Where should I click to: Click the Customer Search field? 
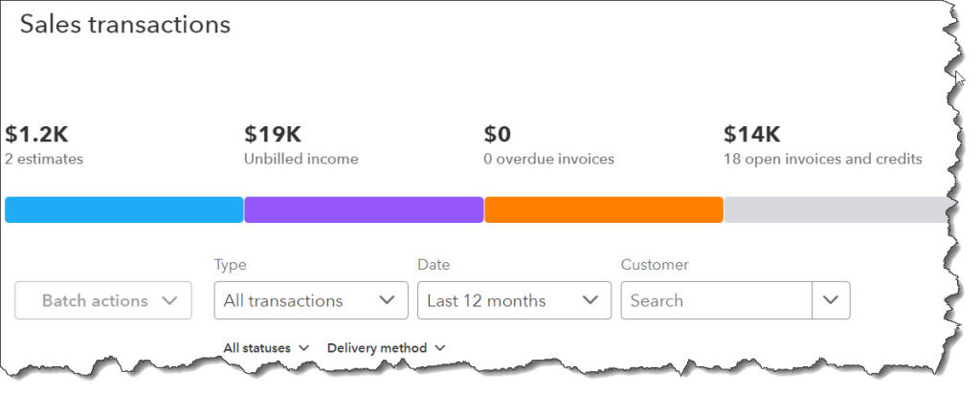[x=716, y=300]
